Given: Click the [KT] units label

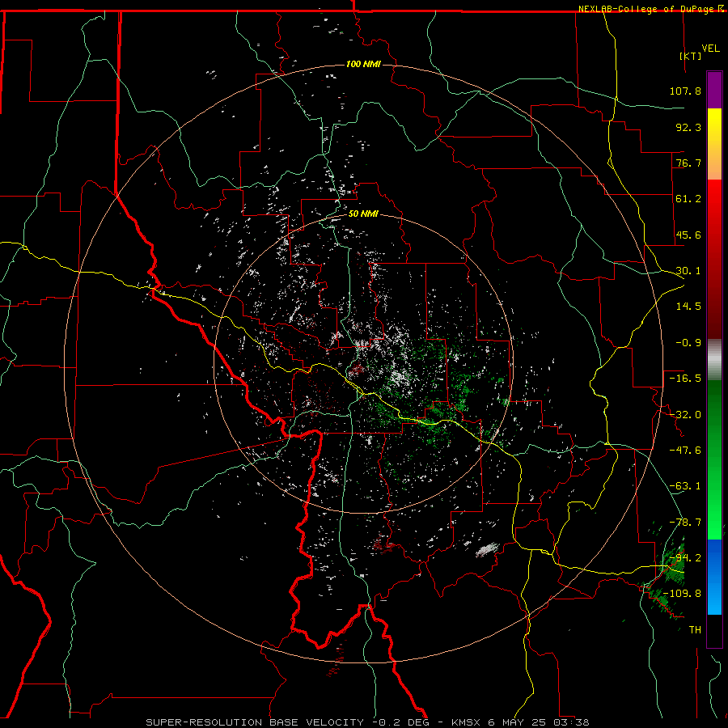Looking at the screenshot, I should [691, 56].
